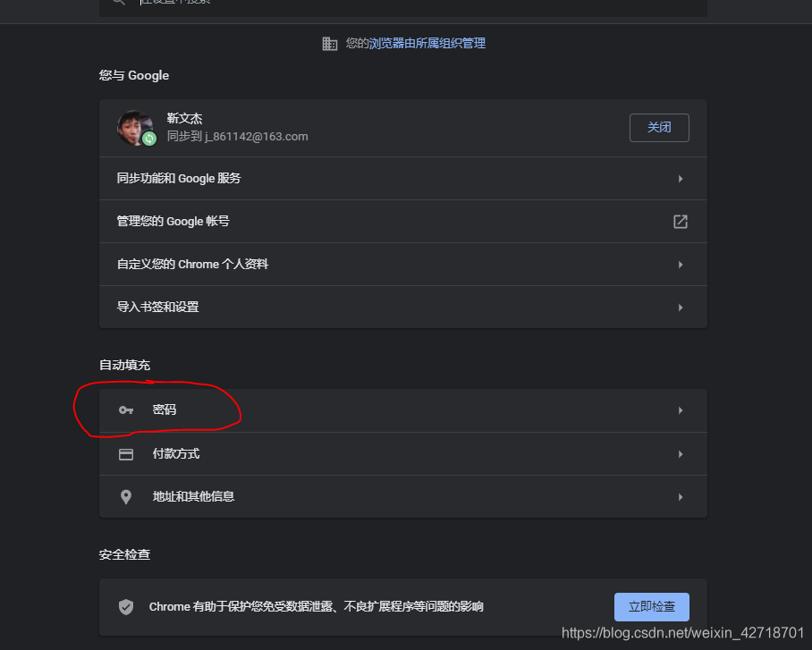The height and width of the screenshot is (650, 812).
Task: Expand the 付款方式 row chevron
Action: (x=681, y=454)
